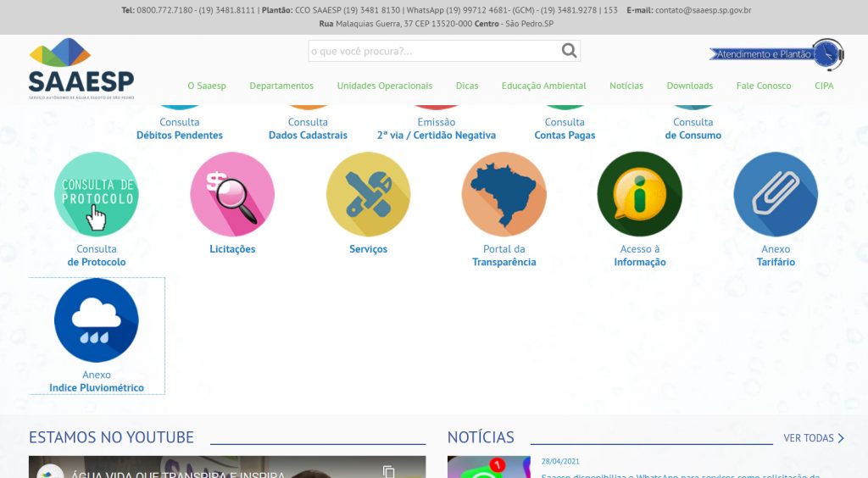Open the Departamentos menu

[281, 86]
